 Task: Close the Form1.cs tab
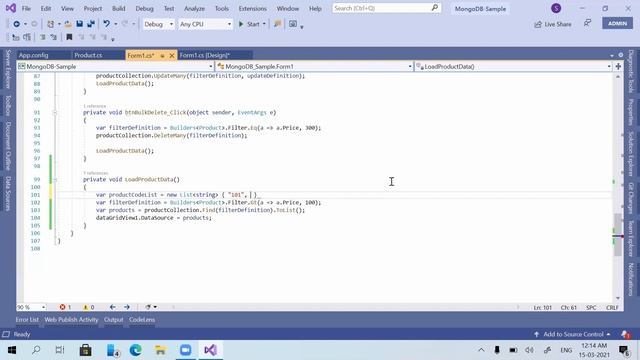172,56
